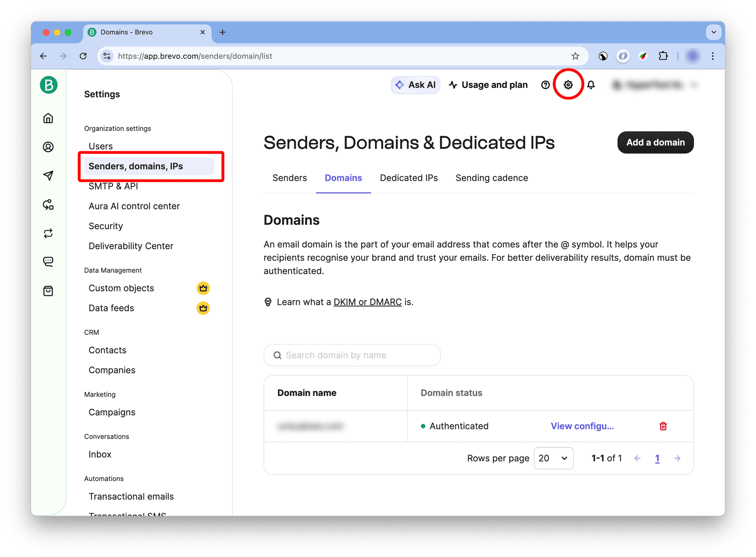Click View configuration link for domain

tap(582, 426)
